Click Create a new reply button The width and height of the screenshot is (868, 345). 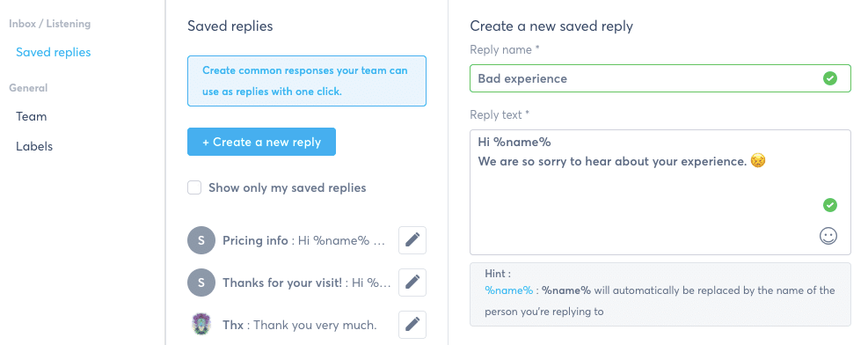261,142
